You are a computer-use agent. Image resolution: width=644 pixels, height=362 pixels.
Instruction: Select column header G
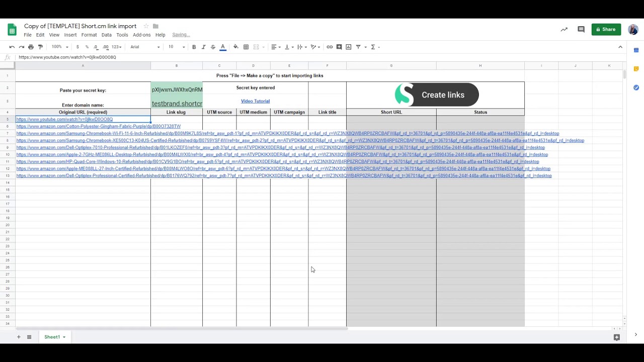click(391, 66)
